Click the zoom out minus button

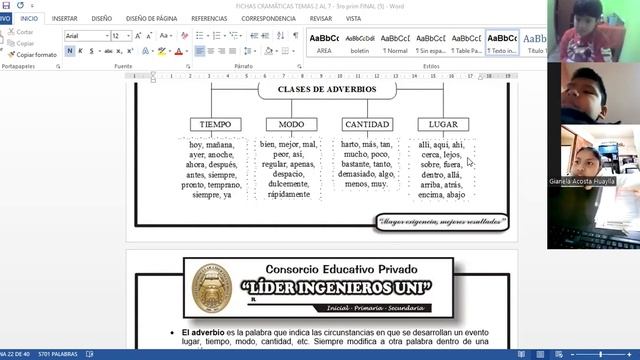[573, 354]
